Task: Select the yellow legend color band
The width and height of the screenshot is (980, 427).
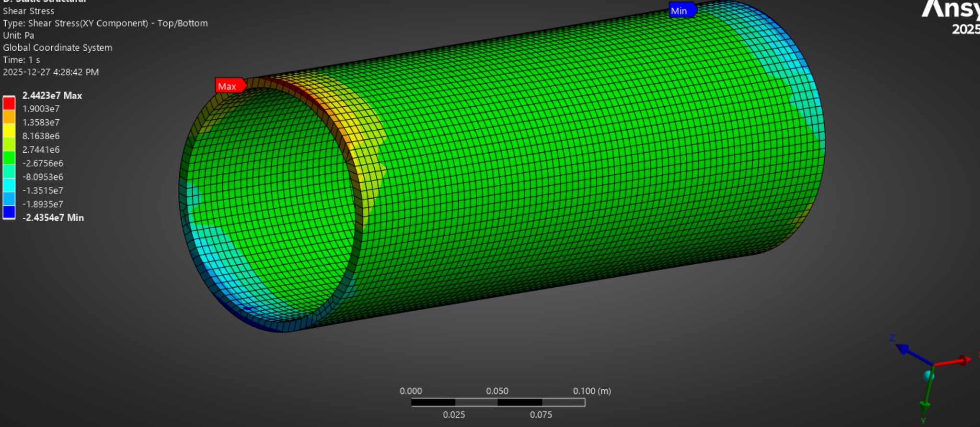Action: 9,130
